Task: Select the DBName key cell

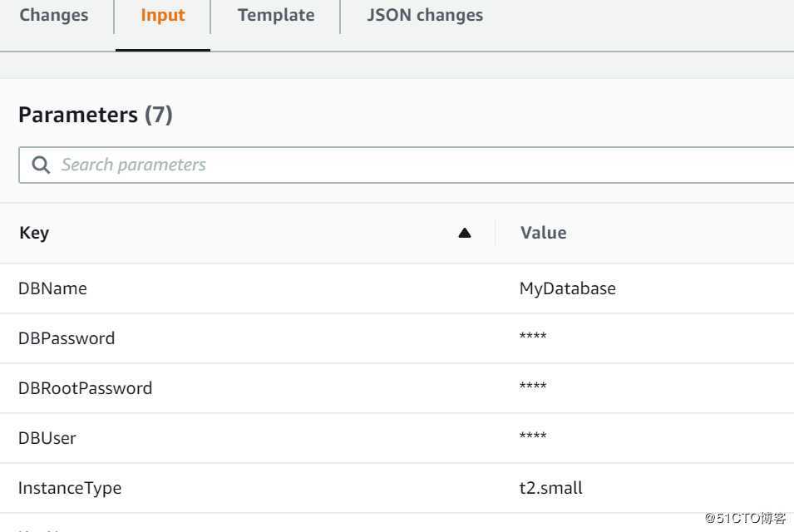Action: (52, 288)
